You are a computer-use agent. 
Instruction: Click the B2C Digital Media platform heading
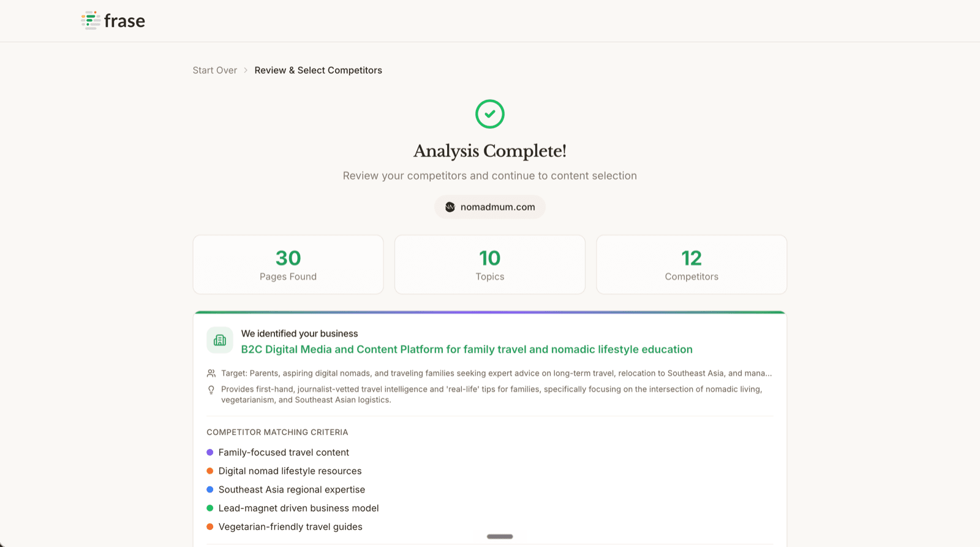(x=467, y=349)
